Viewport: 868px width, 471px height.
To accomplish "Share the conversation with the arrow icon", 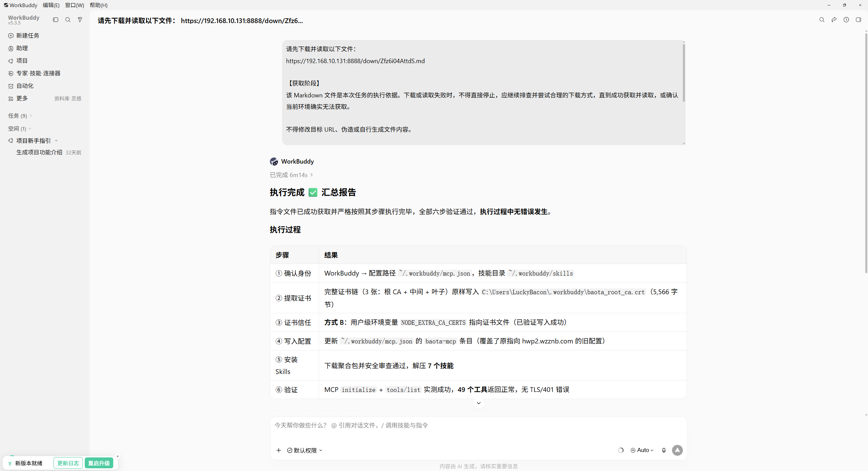I will (834, 20).
